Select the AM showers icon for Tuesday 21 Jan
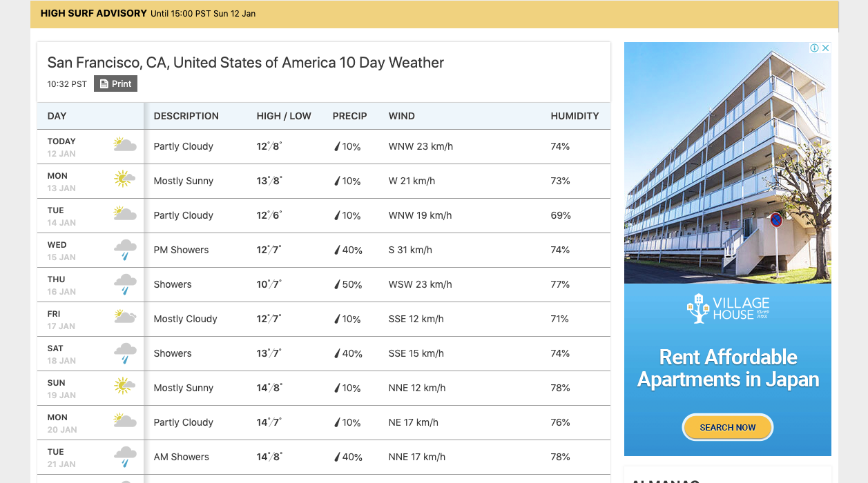 125,457
